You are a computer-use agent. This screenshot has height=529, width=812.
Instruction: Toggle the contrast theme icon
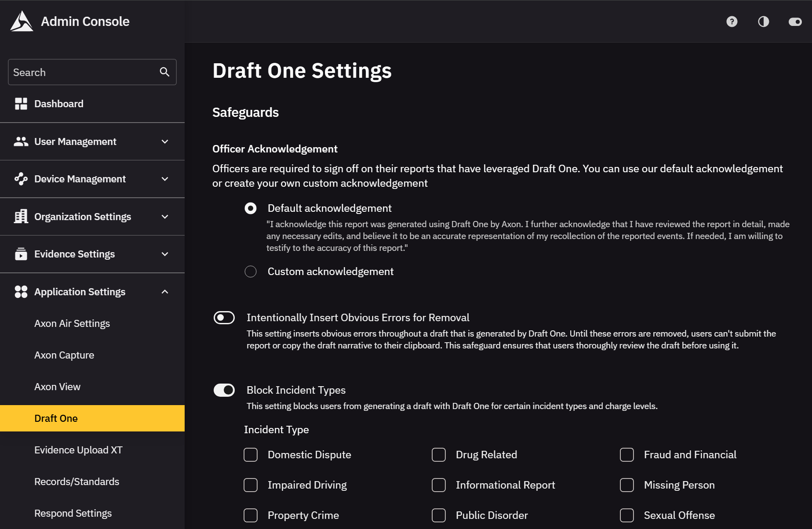click(x=763, y=22)
